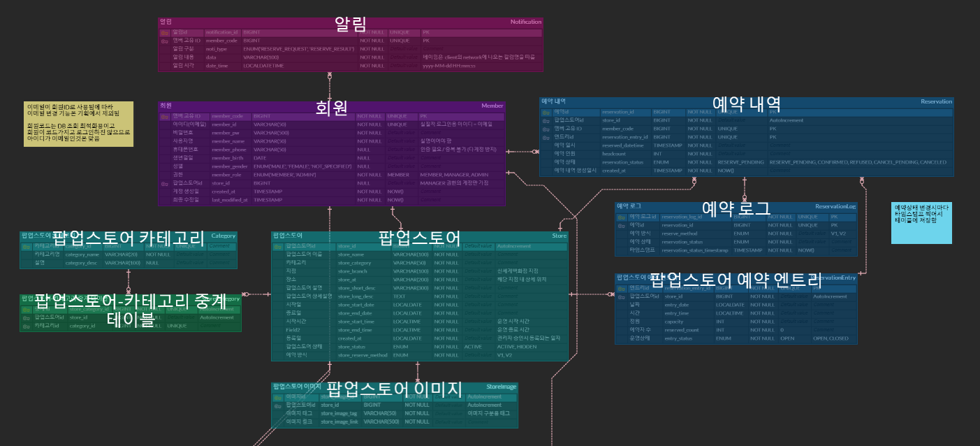Select the light blue memo about timestamp logging
Image resolution: width=980 pixels, height=446 pixels.
[x=921, y=223]
